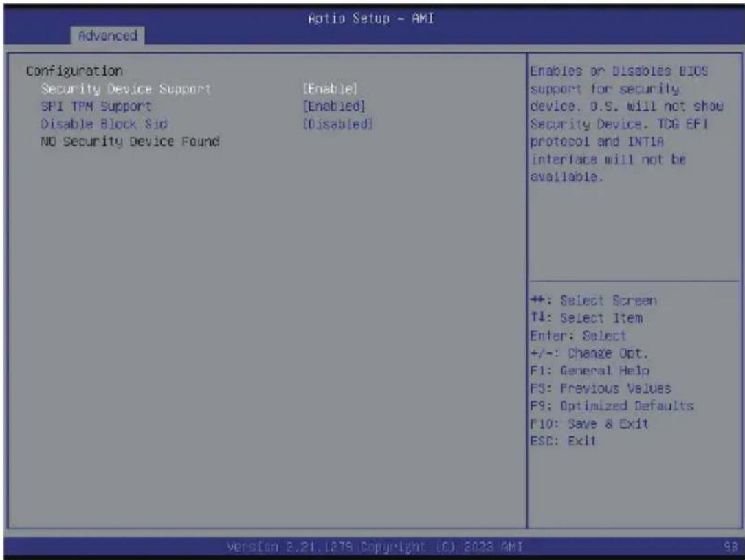Change the [Enable] value for Security Device Support
745x560 pixels.
click(x=330, y=89)
